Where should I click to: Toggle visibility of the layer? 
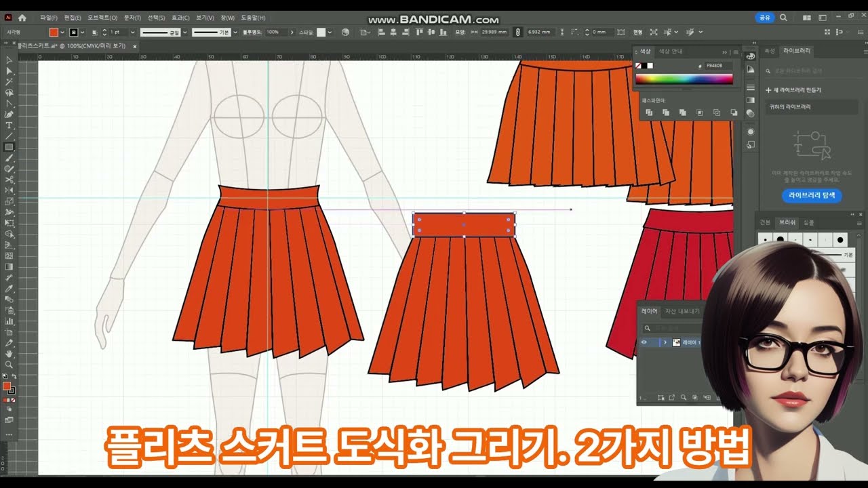(x=644, y=342)
